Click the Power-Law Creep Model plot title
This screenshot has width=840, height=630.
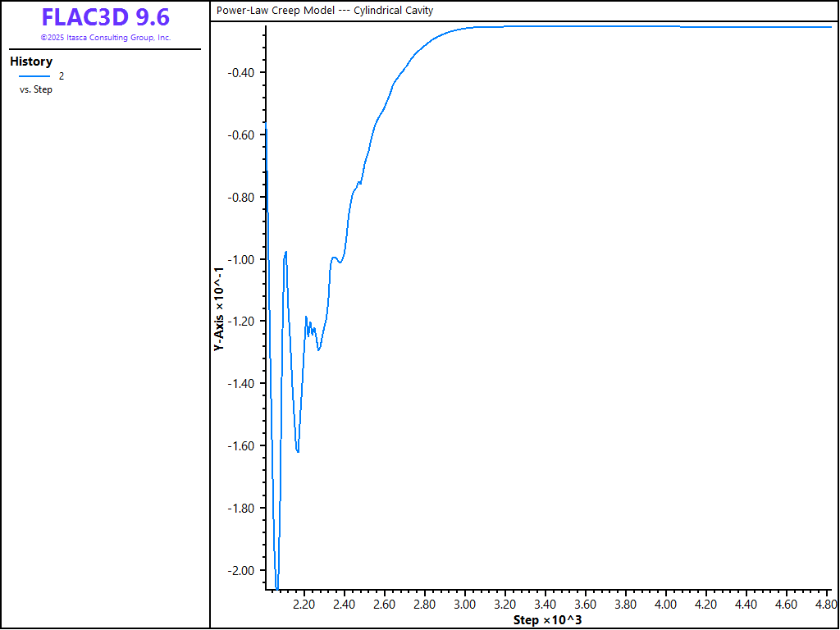325,11
